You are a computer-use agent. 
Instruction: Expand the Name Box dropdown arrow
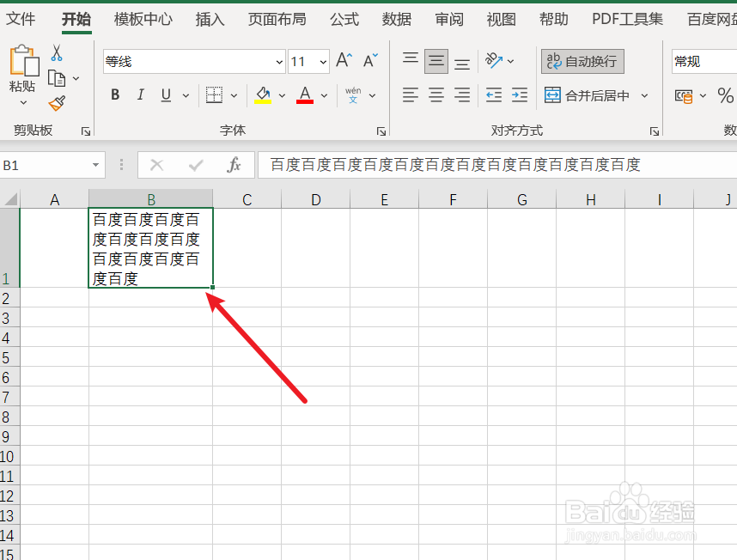pos(96,166)
